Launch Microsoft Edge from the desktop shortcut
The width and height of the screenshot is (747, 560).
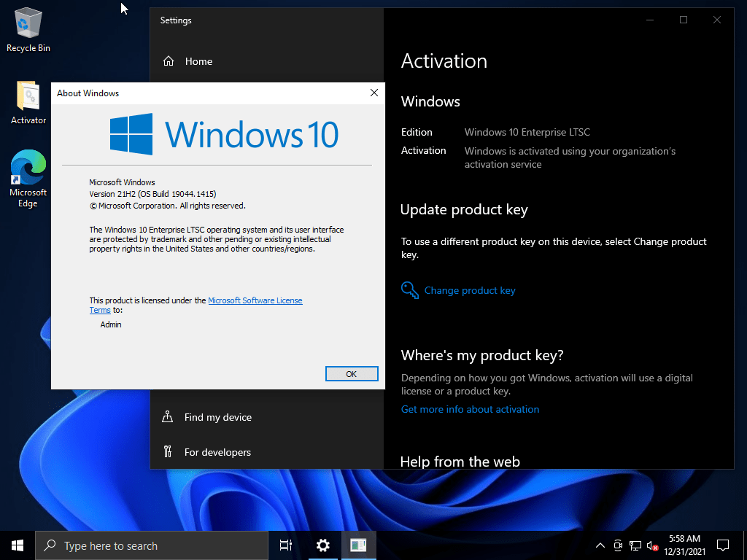(28, 179)
